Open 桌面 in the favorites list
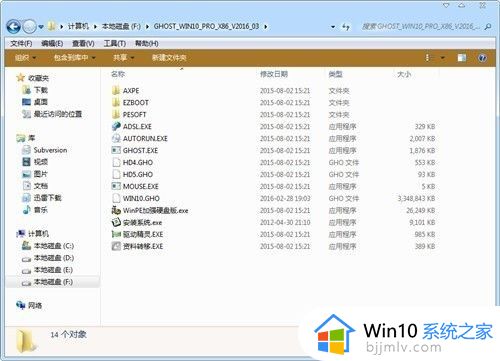 point(41,102)
